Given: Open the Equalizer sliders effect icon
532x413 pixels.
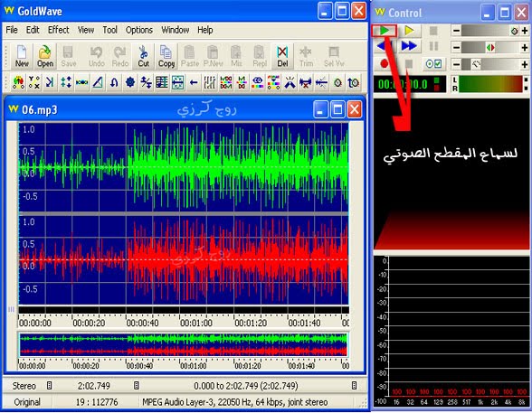Looking at the screenshot, I should pos(210,82).
